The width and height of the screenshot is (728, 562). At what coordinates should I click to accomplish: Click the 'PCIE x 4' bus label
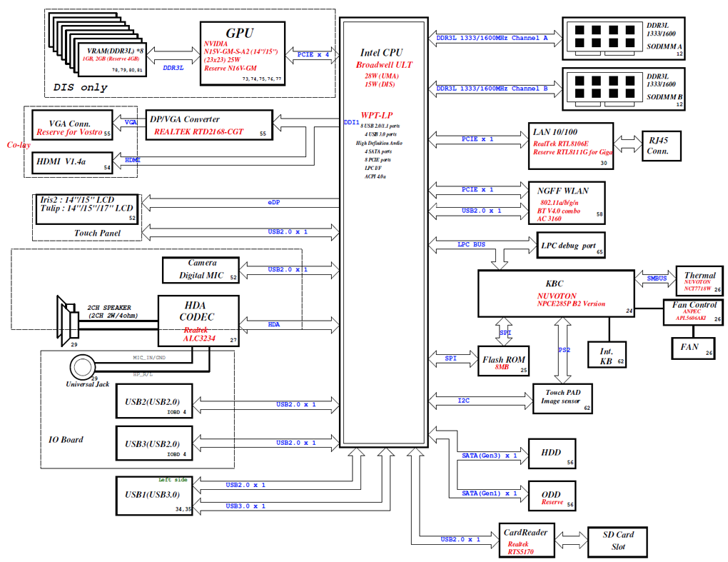(x=313, y=54)
